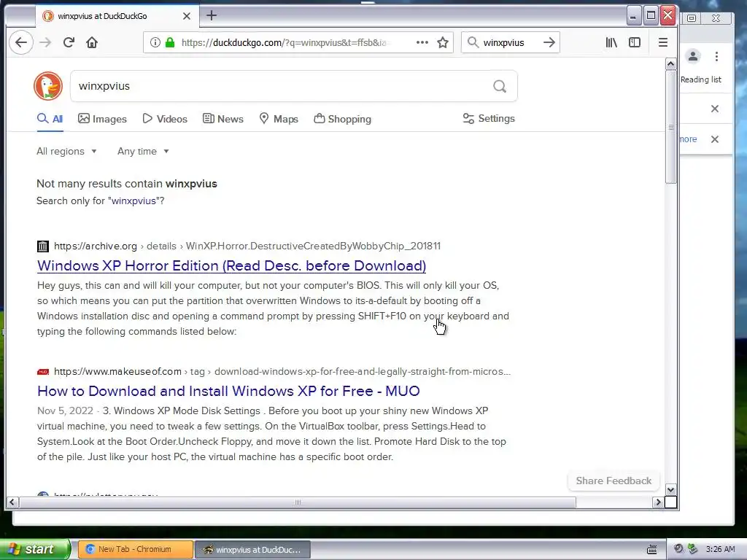747x560 pixels.
Task: Click the MUO favicon in second result
Action: coord(43,372)
